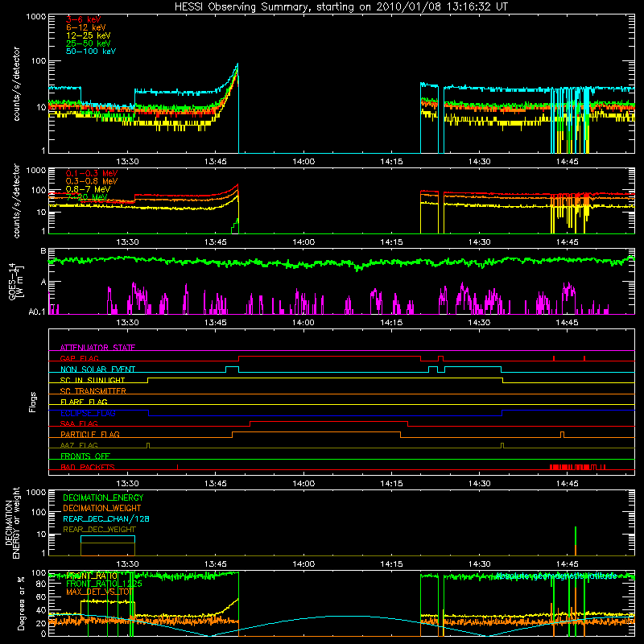
Task: Click the MAX_DET_VS_TOT legend label
Action: (x=99, y=592)
